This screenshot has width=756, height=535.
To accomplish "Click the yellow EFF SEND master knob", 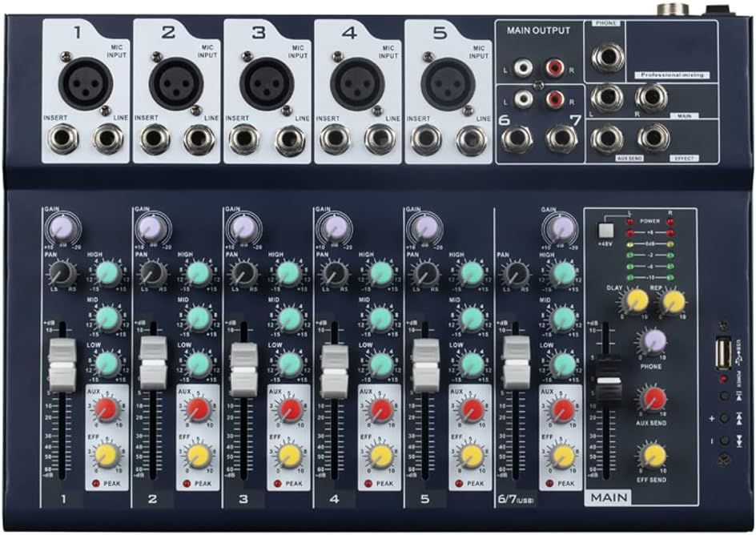I will (x=654, y=455).
